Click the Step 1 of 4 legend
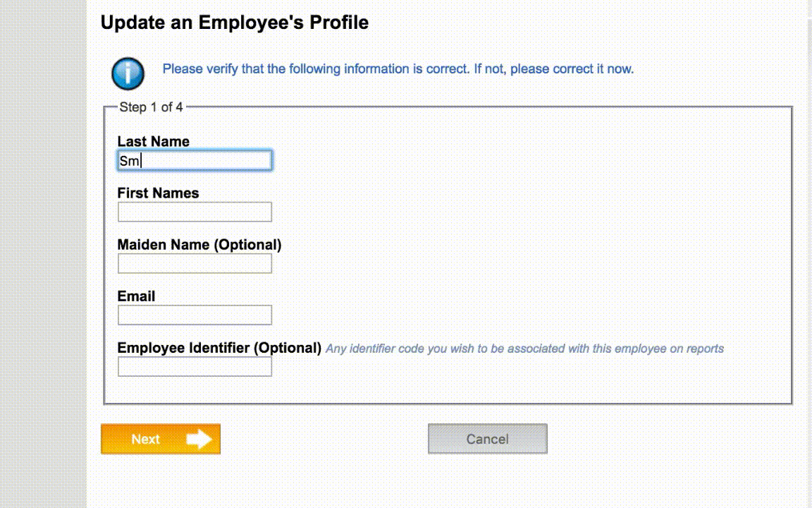The height and width of the screenshot is (508, 812). (151, 107)
